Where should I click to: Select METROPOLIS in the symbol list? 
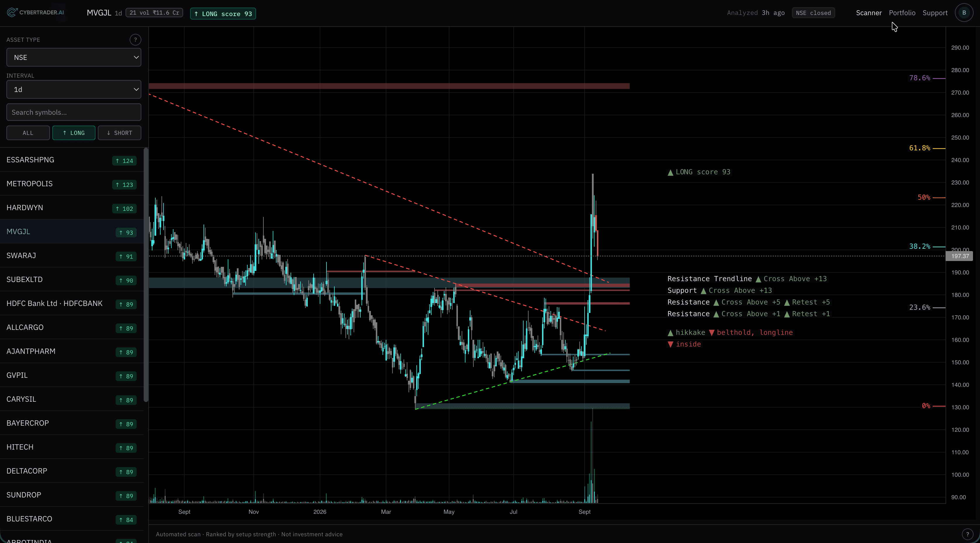72,184
